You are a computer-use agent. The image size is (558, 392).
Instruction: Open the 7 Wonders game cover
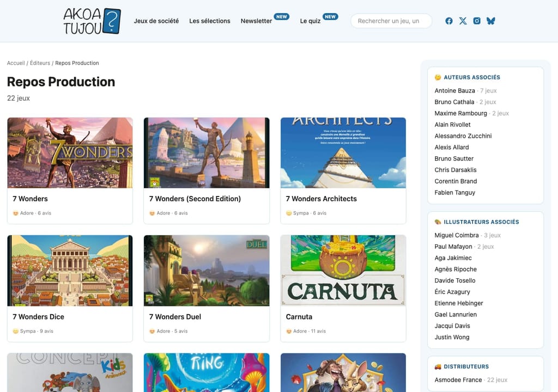click(x=70, y=152)
